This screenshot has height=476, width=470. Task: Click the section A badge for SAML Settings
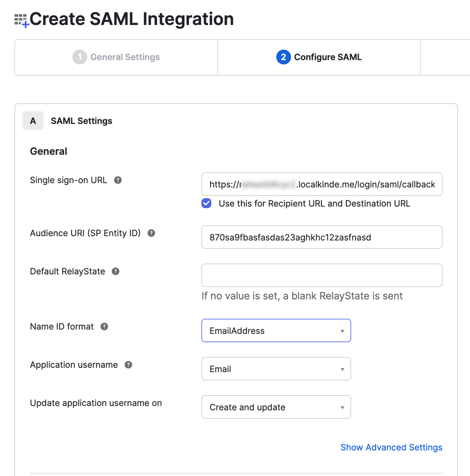click(33, 121)
